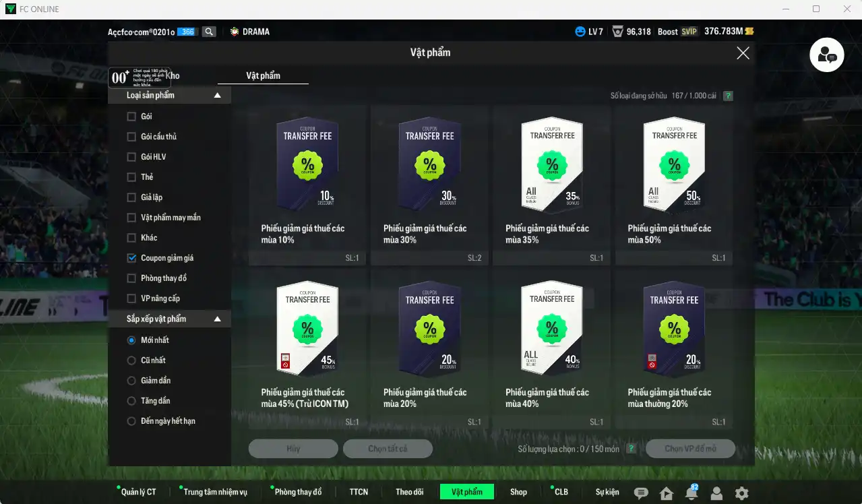Select the Cũ nhất sort radio button
Image resolution: width=862 pixels, height=504 pixels.
click(x=131, y=360)
